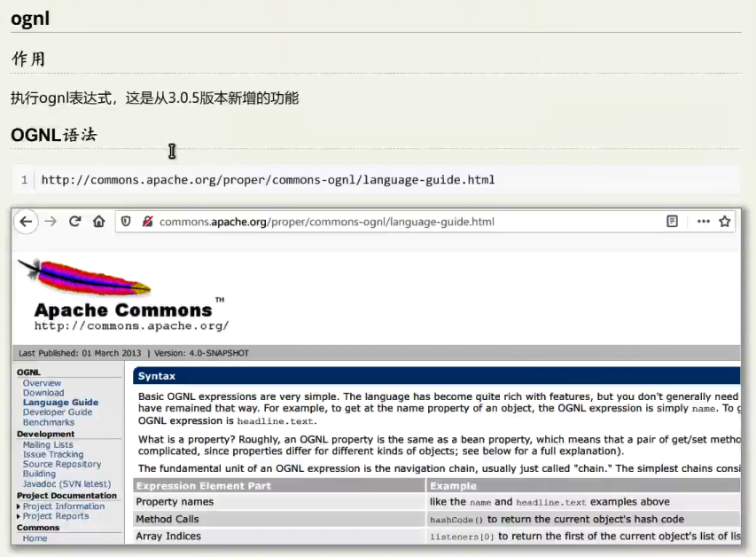Click the 'Array Indices' table cell

click(x=278, y=536)
